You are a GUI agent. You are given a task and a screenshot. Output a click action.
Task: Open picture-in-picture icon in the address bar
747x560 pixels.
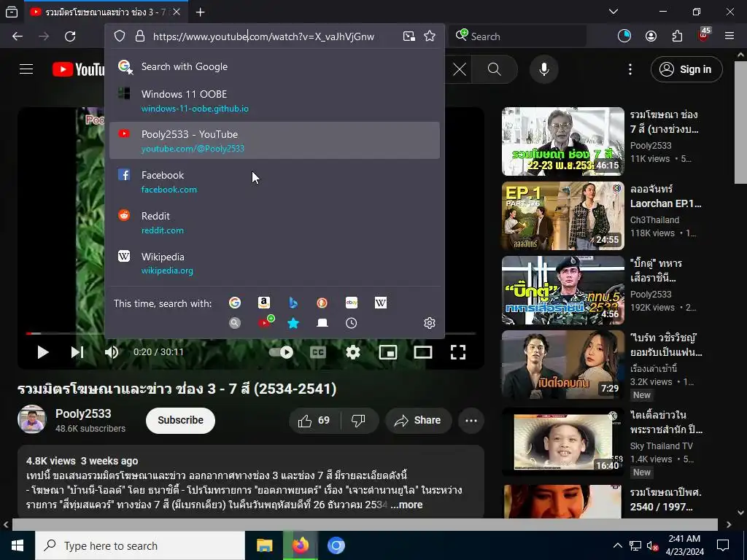409,36
